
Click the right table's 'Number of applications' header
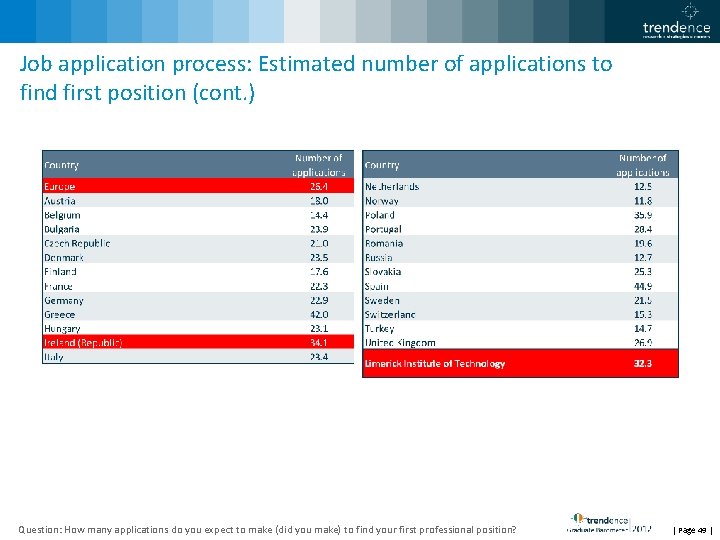642,165
